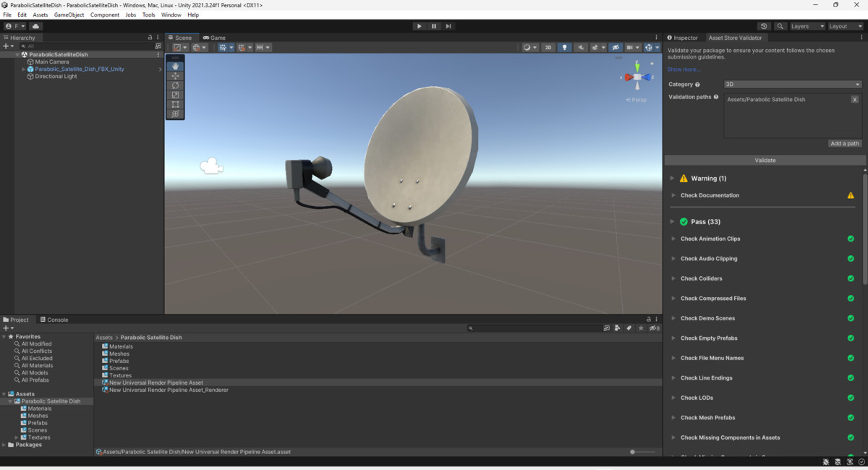868x470 pixels.
Task: Select the Scale tool in scene toolbar
Action: tap(175, 95)
